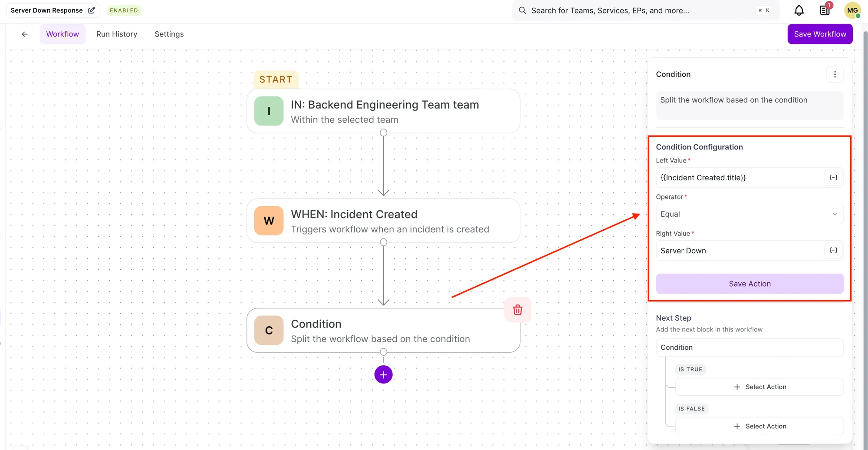
Task: Click the IS TRUE label
Action: pyautogui.click(x=690, y=369)
